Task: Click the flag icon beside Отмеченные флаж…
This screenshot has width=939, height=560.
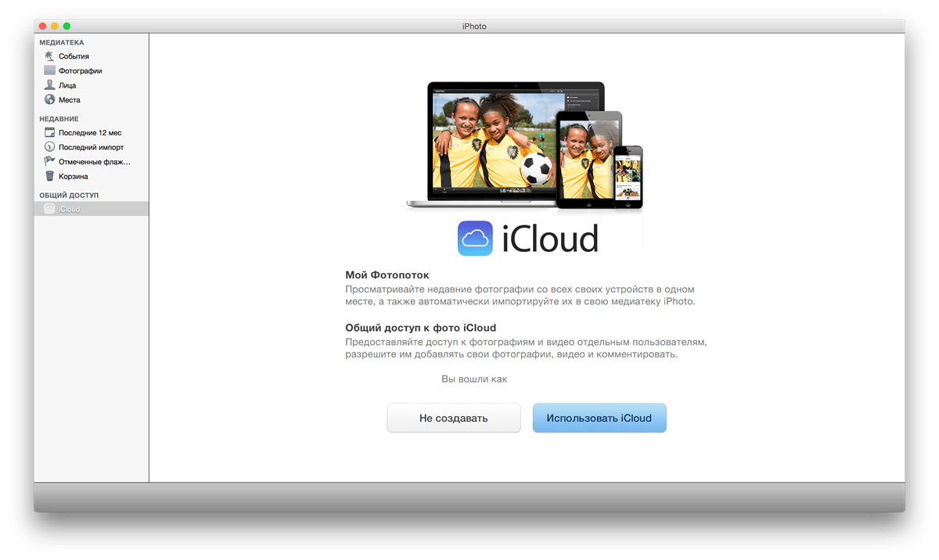Action: (49, 162)
